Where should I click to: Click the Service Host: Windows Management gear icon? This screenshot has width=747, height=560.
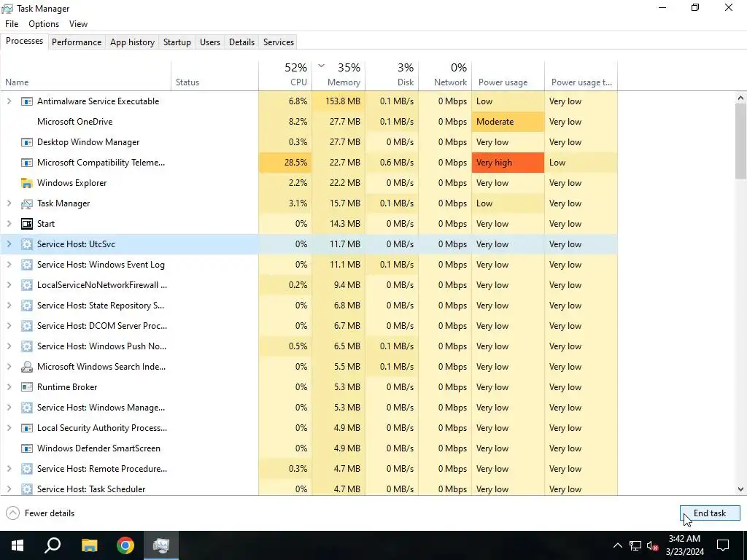[x=27, y=408]
